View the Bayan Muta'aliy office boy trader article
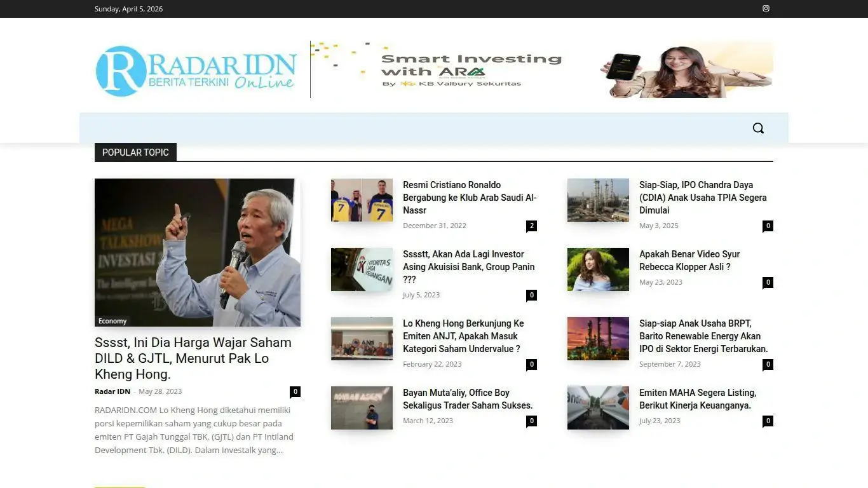Viewport: 868px width, 488px height. pos(468,399)
